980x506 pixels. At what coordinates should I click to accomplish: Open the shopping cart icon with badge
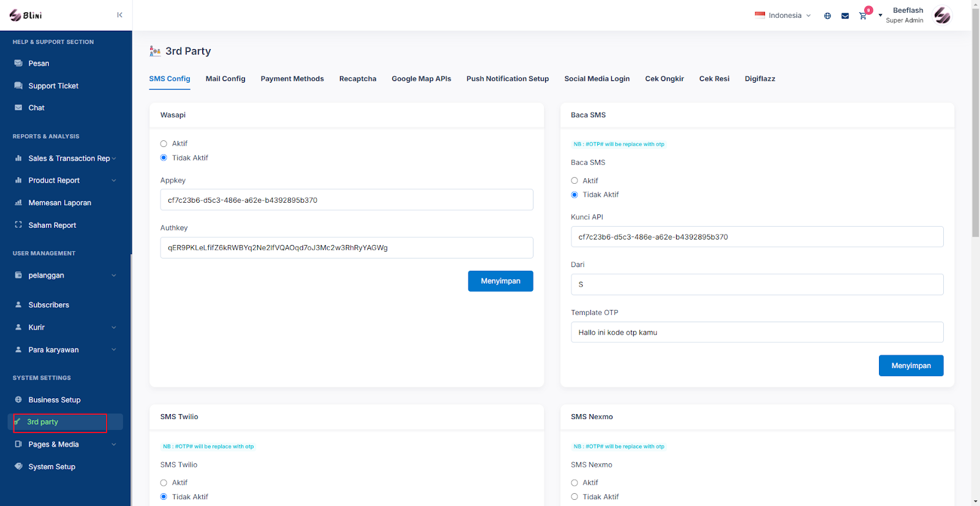864,14
